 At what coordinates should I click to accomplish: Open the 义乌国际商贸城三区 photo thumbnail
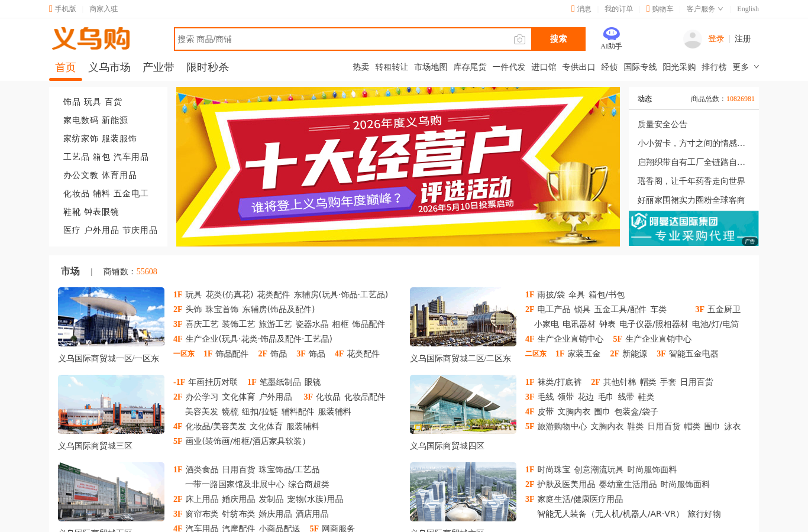pos(111,404)
